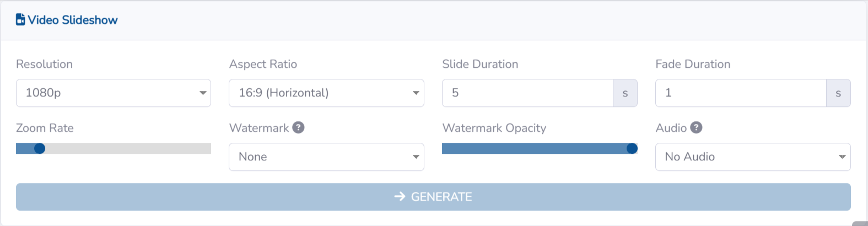The width and height of the screenshot is (868, 226).
Task: Expand the Aspect Ratio 16:9 dropdown
Action: pyautogui.click(x=326, y=93)
